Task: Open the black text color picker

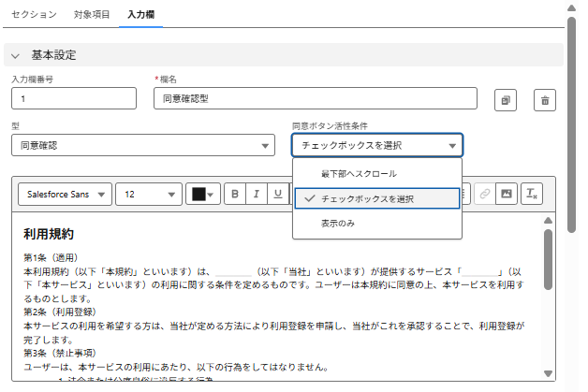Action: point(202,194)
